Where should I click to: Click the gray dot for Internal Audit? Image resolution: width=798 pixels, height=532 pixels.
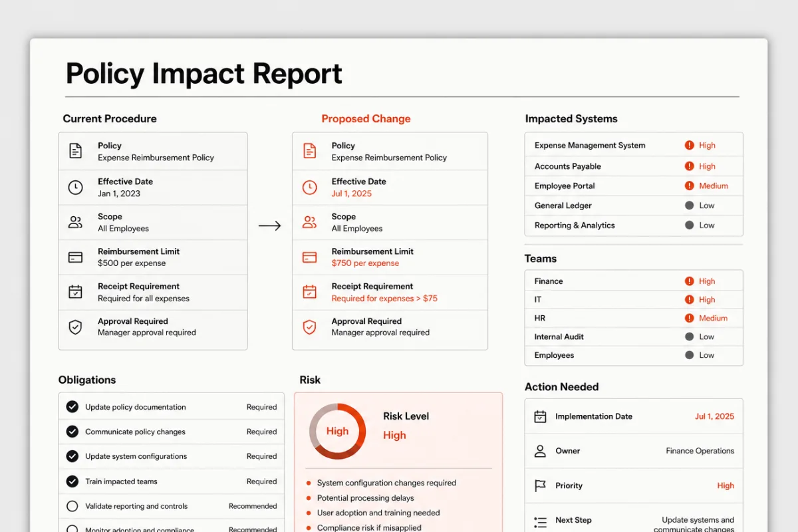[690, 336]
